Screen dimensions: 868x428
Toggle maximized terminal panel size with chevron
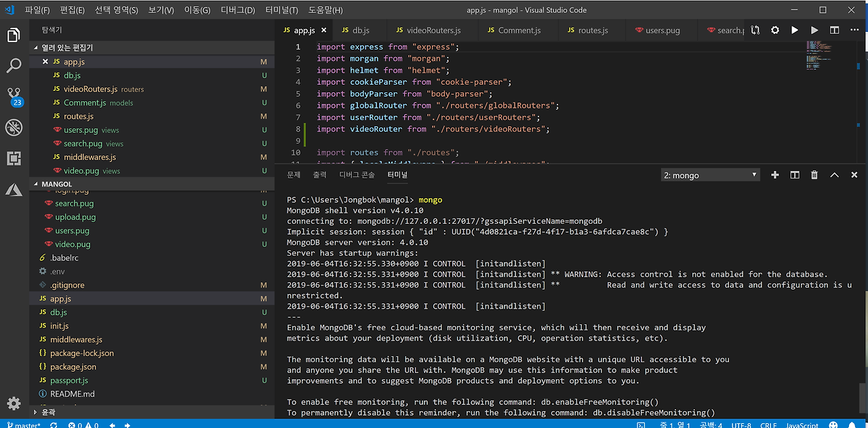pos(835,175)
